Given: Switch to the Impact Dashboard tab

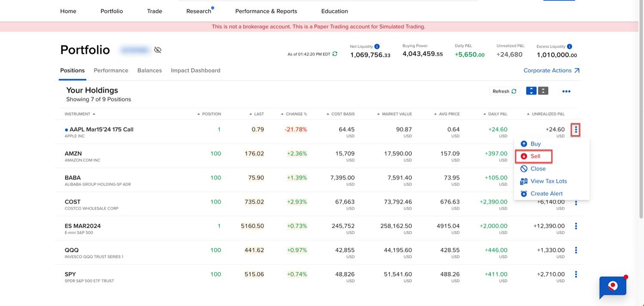Looking at the screenshot, I should point(196,70).
